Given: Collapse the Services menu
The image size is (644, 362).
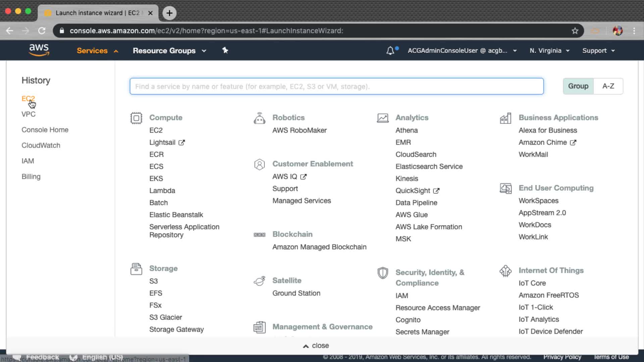Looking at the screenshot, I should pyautogui.click(x=97, y=51).
